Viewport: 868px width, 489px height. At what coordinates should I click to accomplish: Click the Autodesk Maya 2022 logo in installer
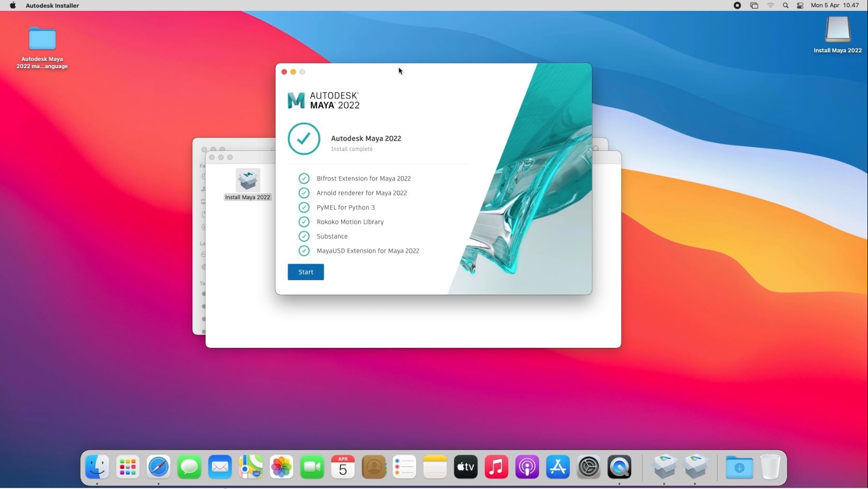324,100
